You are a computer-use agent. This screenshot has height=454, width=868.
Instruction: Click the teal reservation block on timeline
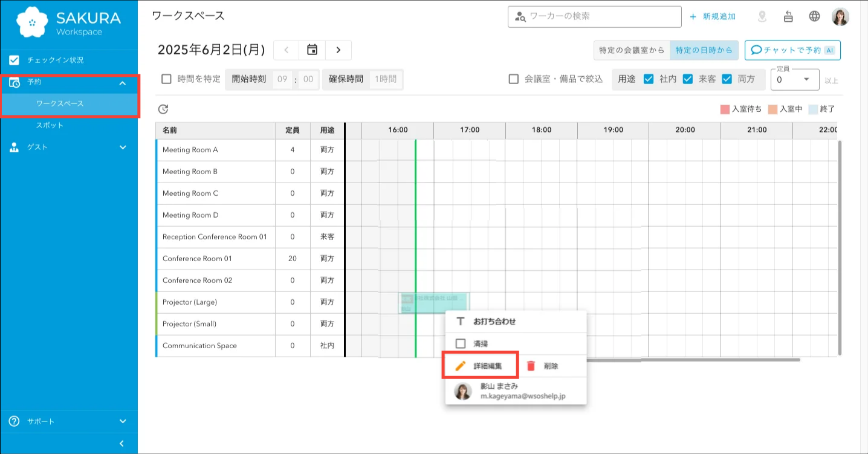tap(434, 302)
